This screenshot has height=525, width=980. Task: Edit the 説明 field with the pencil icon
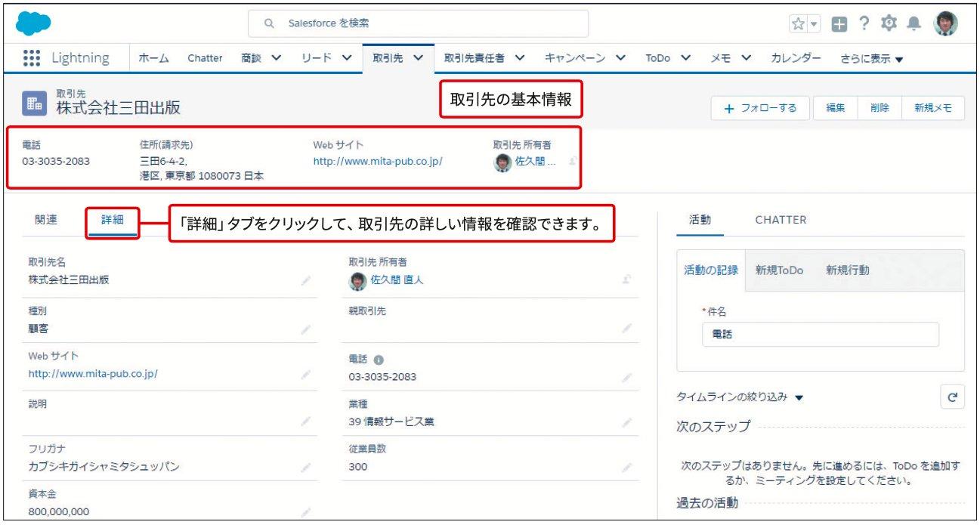pyautogui.click(x=305, y=422)
